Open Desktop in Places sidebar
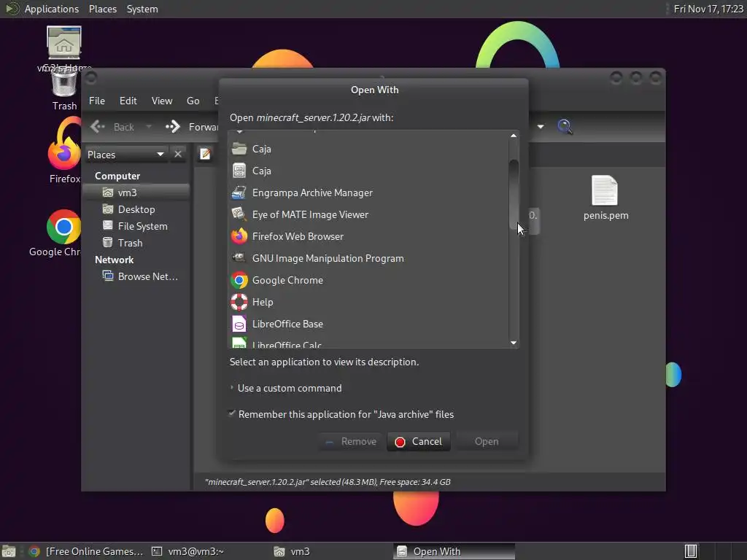The width and height of the screenshot is (747, 560). [136, 209]
